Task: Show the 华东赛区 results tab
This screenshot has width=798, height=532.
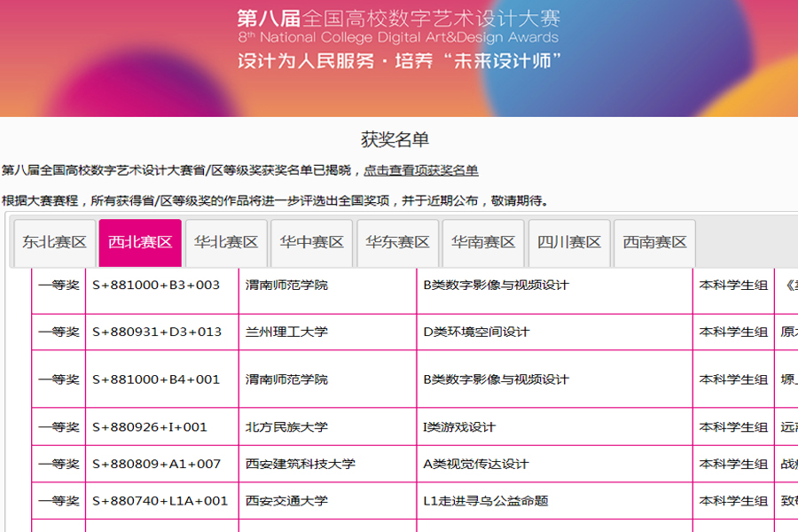Action: click(x=397, y=242)
